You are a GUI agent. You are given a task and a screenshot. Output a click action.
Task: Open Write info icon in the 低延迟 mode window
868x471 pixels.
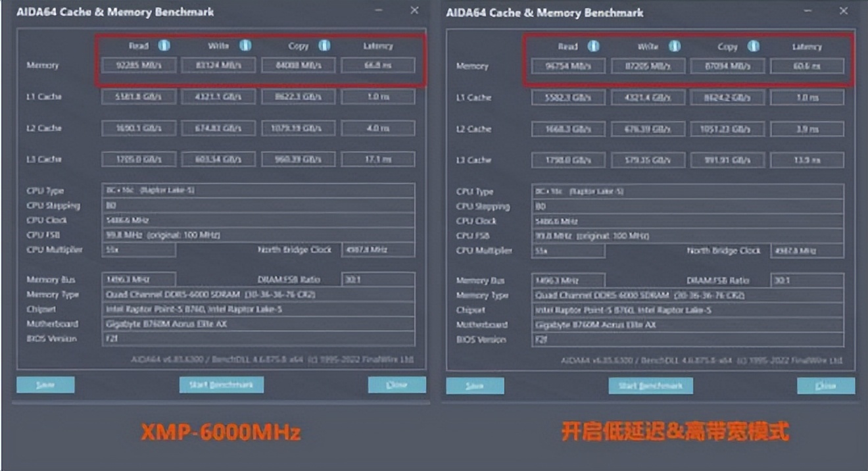click(675, 47)
